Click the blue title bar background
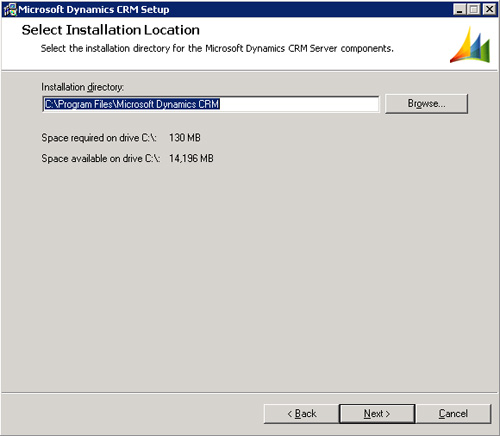 (x=310, y=9)
